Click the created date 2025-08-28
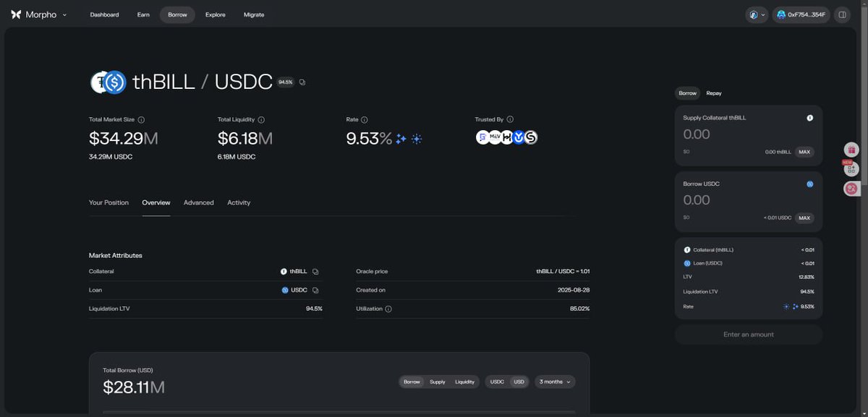 574,290
